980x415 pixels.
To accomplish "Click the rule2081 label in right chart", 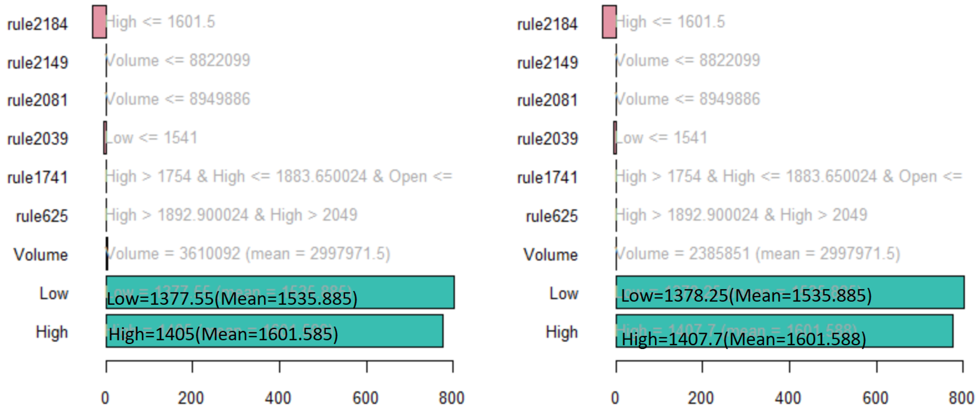I will pyautogui.click(x=547, y=100).
